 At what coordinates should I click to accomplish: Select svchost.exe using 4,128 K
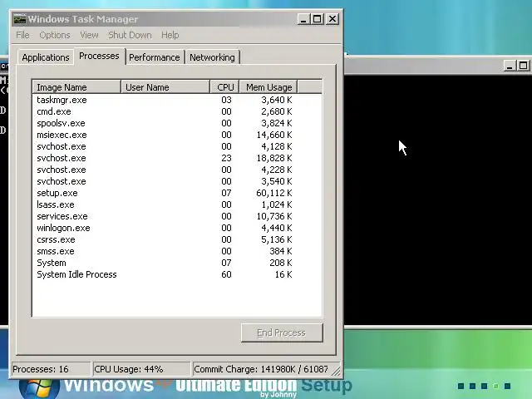click(177, 146)
